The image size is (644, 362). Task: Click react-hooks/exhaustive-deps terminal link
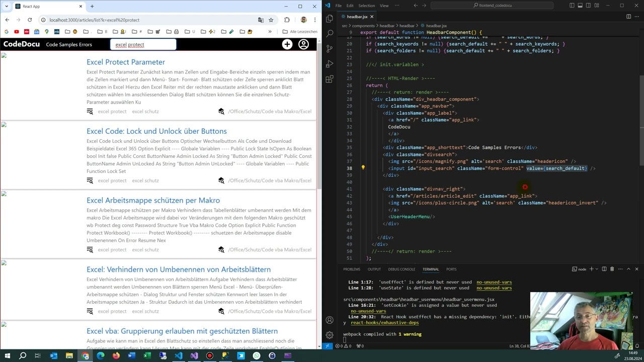[x=384, y=323]
